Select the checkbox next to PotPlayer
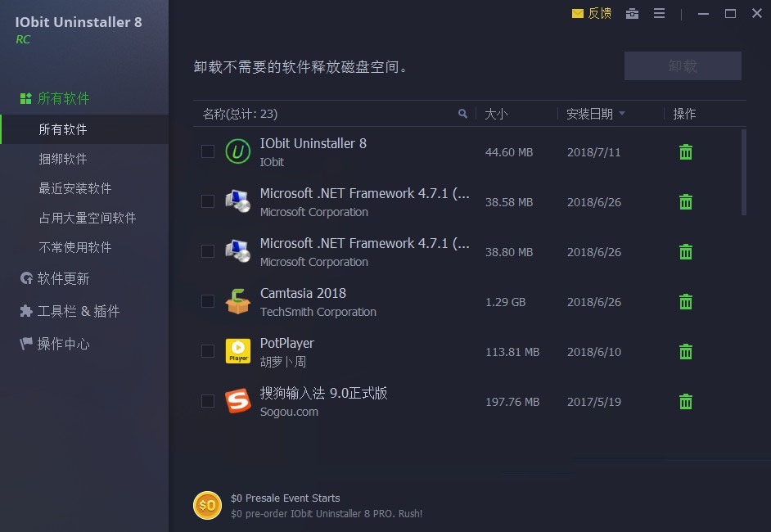The width and height of the screenshot is (771, 532). point(207,351)
